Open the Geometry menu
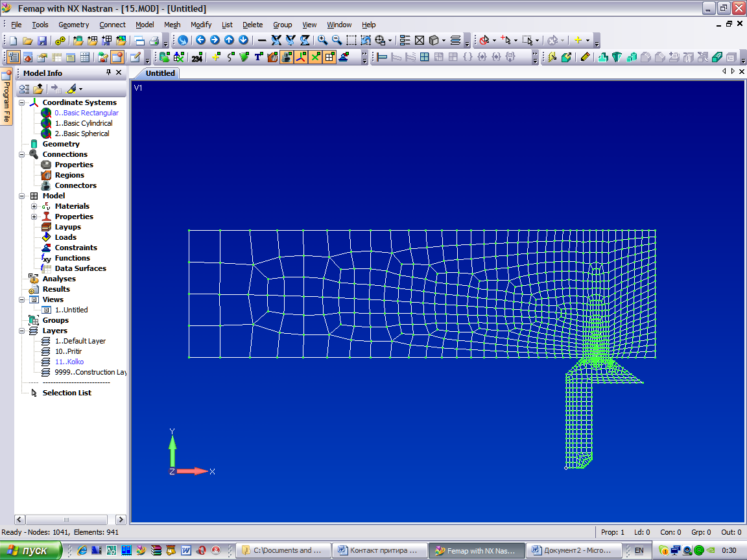The width and height of the screenshot is (747, 560). (x=73, y=25)
